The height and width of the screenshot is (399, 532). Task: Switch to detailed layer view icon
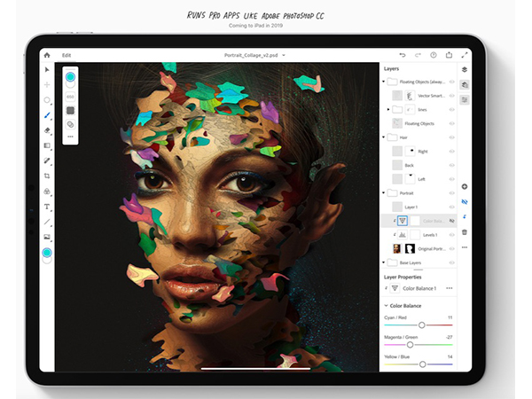pyautogui.click(x=465, y=85)
